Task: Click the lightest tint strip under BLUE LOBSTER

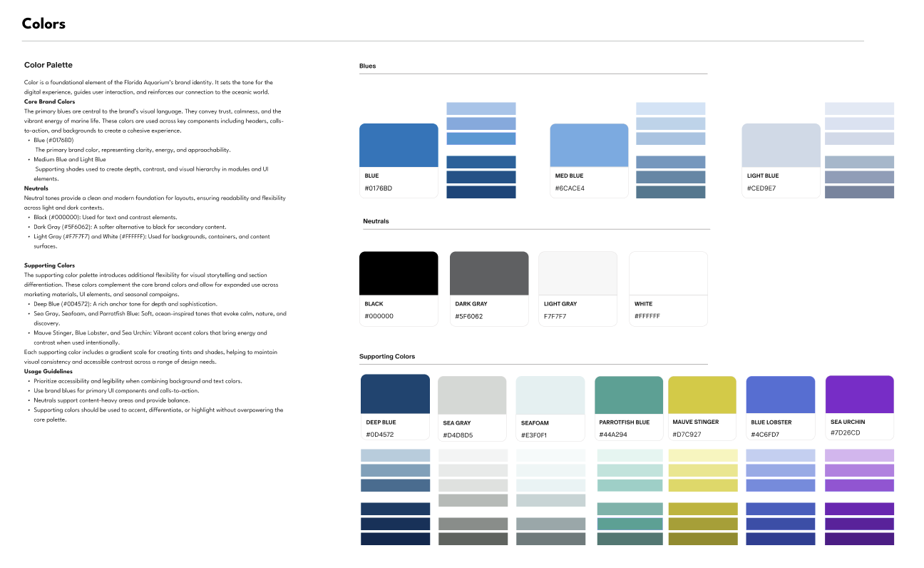Action: coord(781,455)
